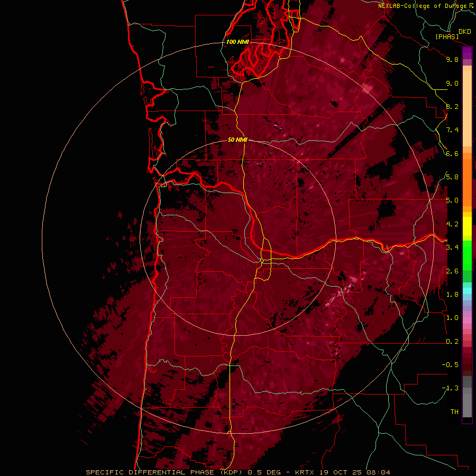The image size is (476, 476).
Task: Click the 1.0 legend value
Action: 452,318
